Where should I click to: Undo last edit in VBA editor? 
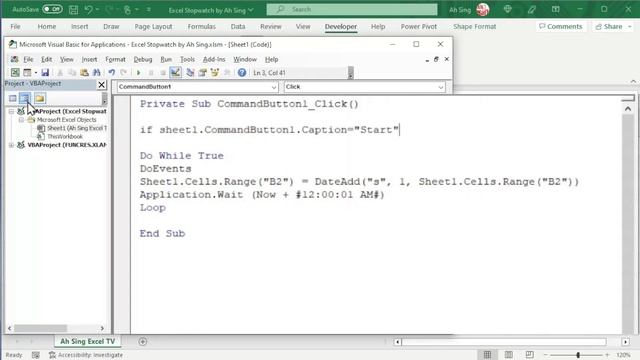coord(111,73)
